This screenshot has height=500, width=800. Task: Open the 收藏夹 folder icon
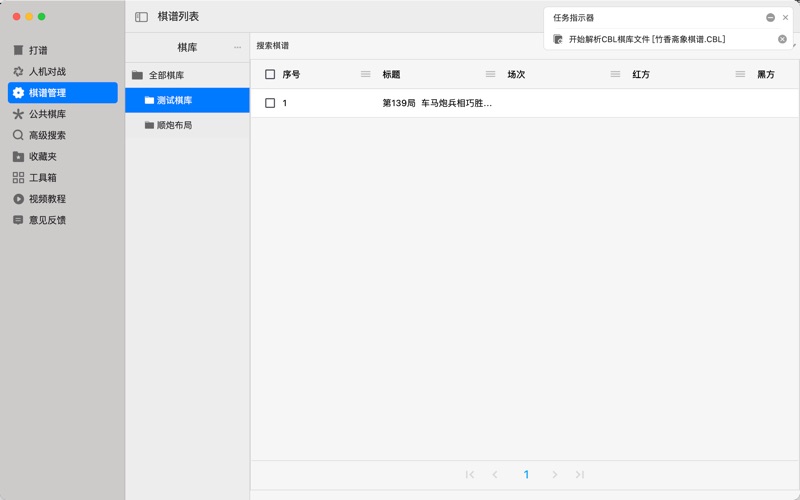point(18,156)
